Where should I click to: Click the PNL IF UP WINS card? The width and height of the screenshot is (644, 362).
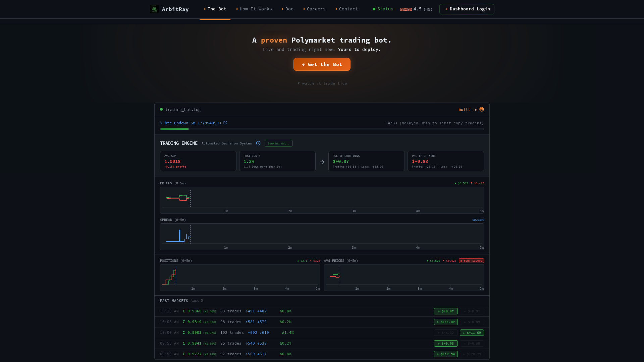tap(446, 161)
